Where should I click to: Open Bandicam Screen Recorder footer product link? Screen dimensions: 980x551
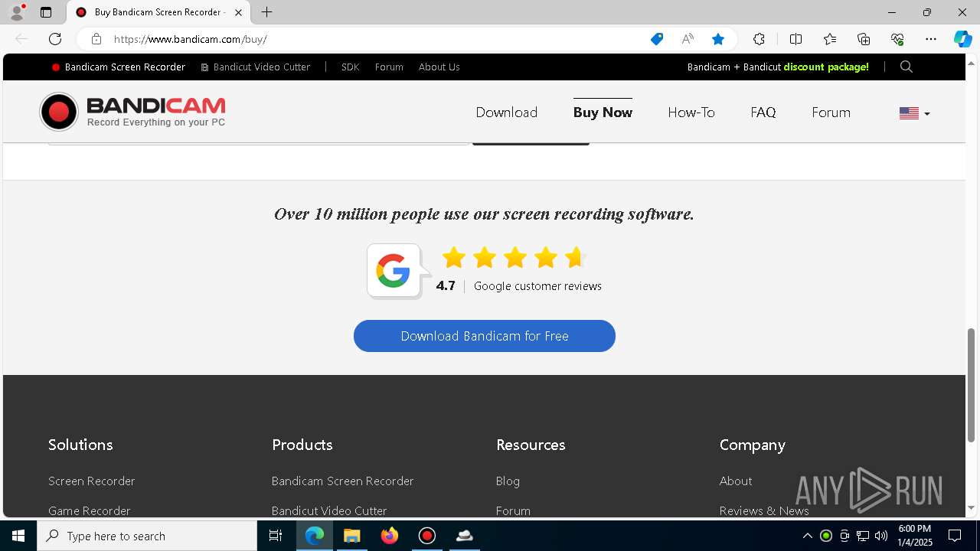342,481
